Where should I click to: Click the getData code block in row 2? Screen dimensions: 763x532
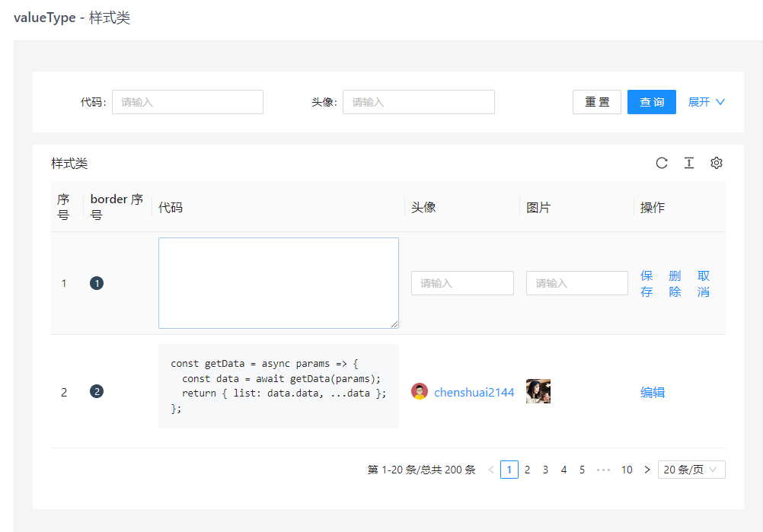tap(279, 386)
